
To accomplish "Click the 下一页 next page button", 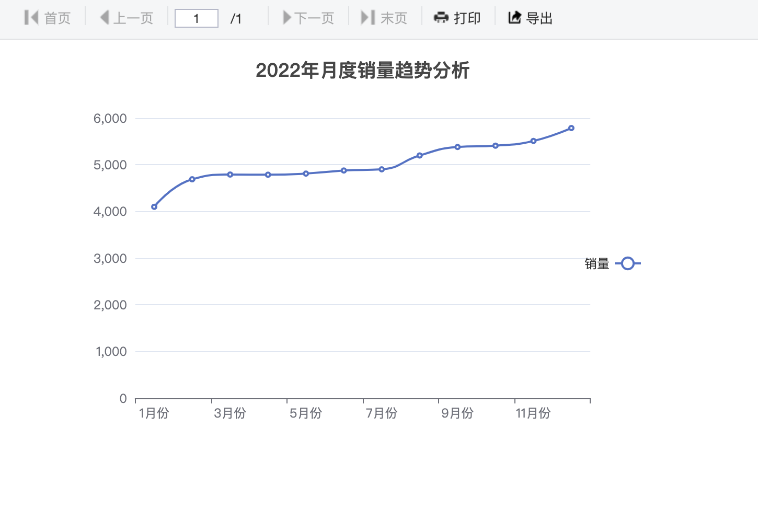I will 308,18.
